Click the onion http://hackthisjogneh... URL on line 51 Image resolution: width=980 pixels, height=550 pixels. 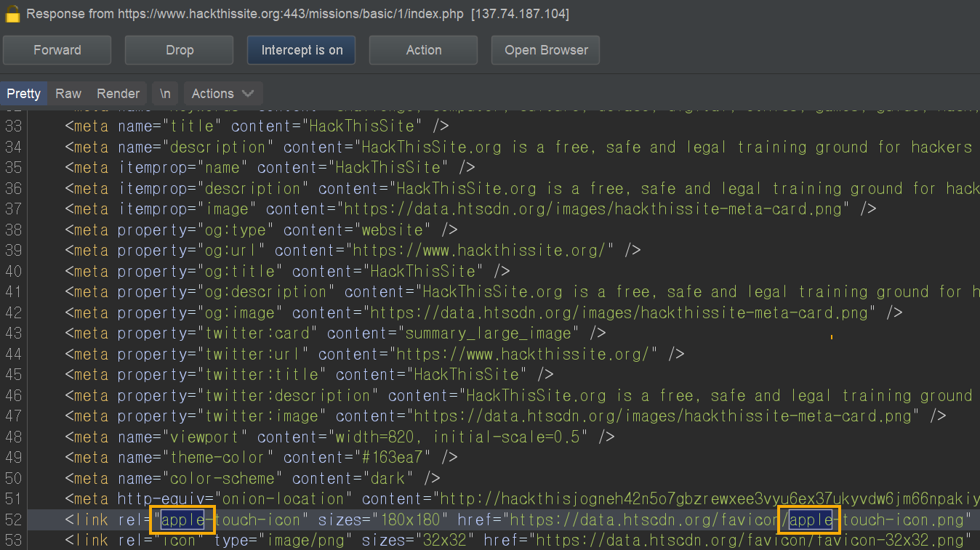click(x=707, y=499)
